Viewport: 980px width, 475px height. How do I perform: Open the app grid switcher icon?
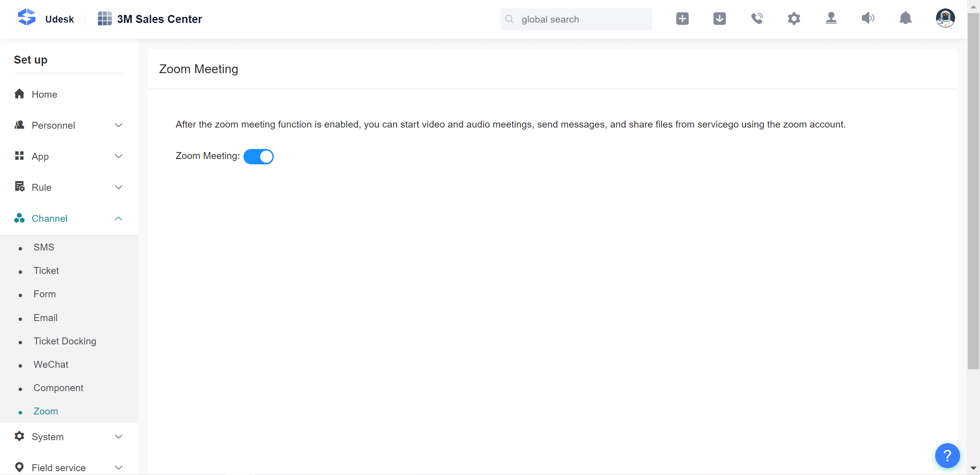pos(105,18)
